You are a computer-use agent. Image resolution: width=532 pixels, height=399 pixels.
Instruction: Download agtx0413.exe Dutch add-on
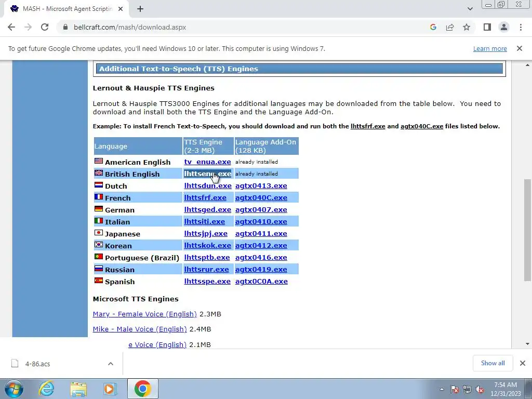[x=261, y=186]
